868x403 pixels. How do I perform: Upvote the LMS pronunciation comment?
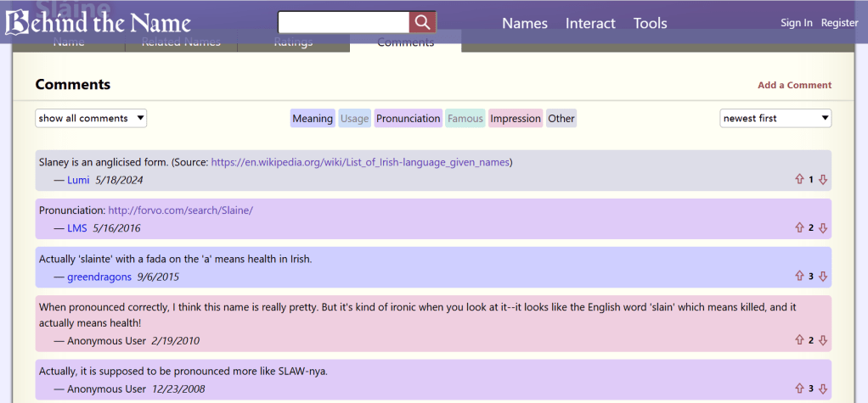799,228
